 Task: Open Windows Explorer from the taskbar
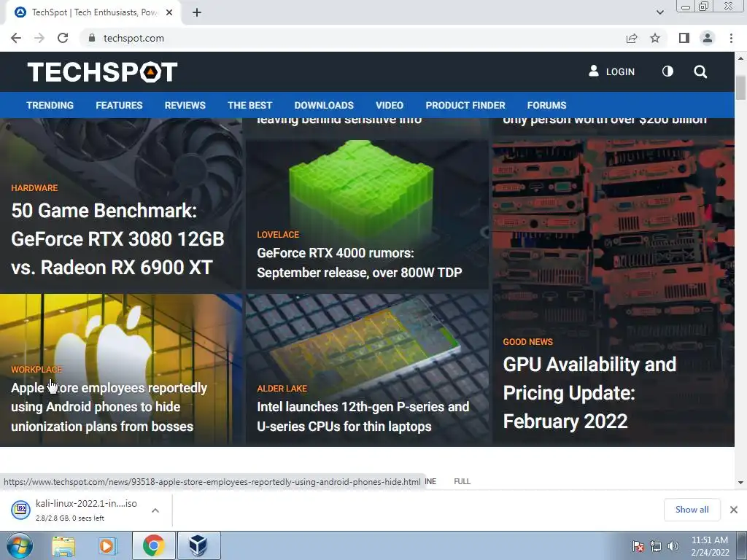[63, 545]
